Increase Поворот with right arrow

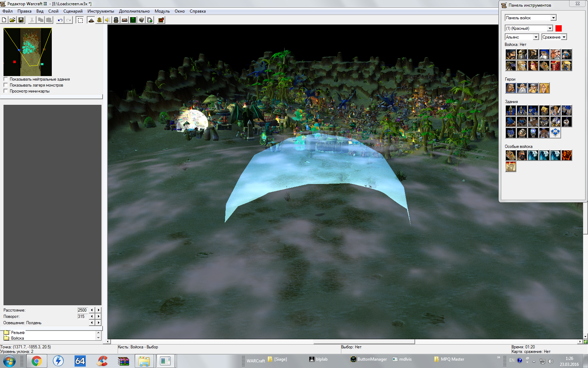click(98, 316)
